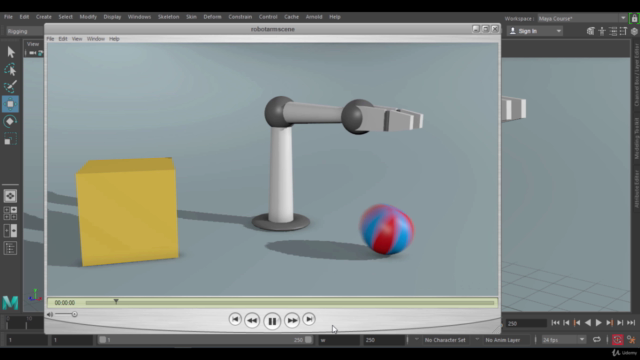
Task: Open the viewport panel View menu
Action: [33, 44]
